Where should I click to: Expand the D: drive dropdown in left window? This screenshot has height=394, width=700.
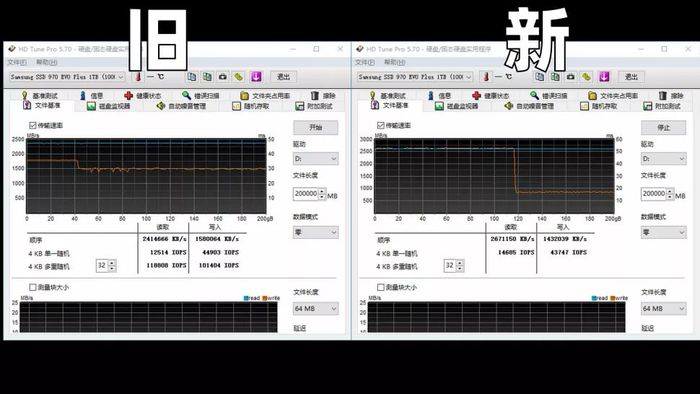pyautogui.click(x=315, y=158)
